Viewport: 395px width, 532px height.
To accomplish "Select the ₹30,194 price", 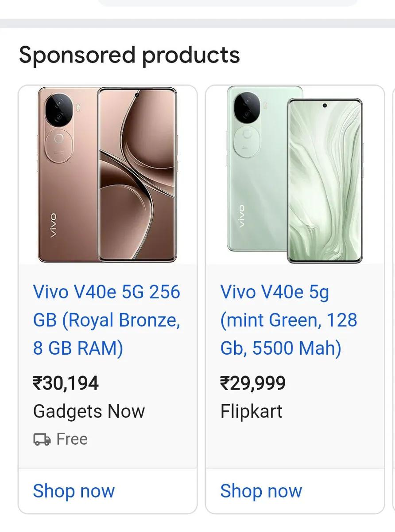I will (66, 383).
